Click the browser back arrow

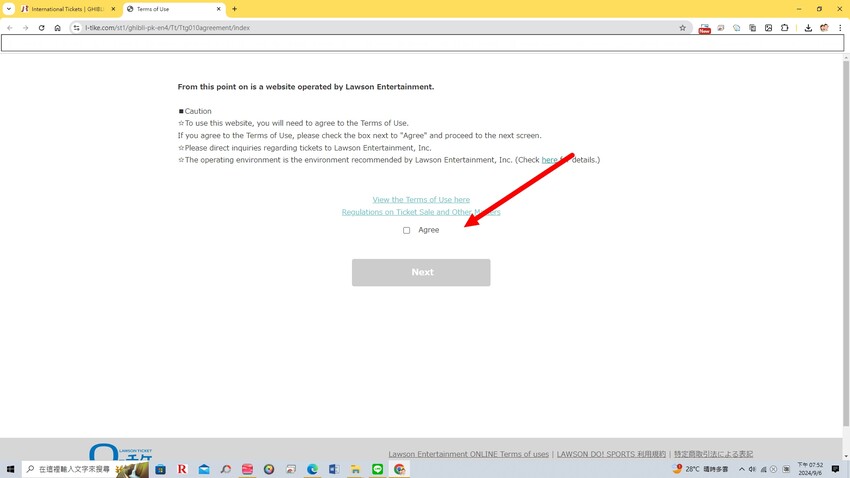10,28
